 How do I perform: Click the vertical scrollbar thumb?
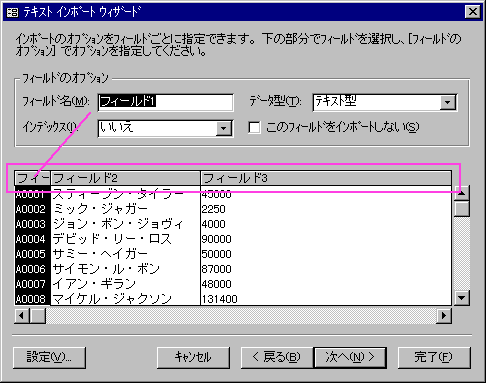tap(462, 209)
